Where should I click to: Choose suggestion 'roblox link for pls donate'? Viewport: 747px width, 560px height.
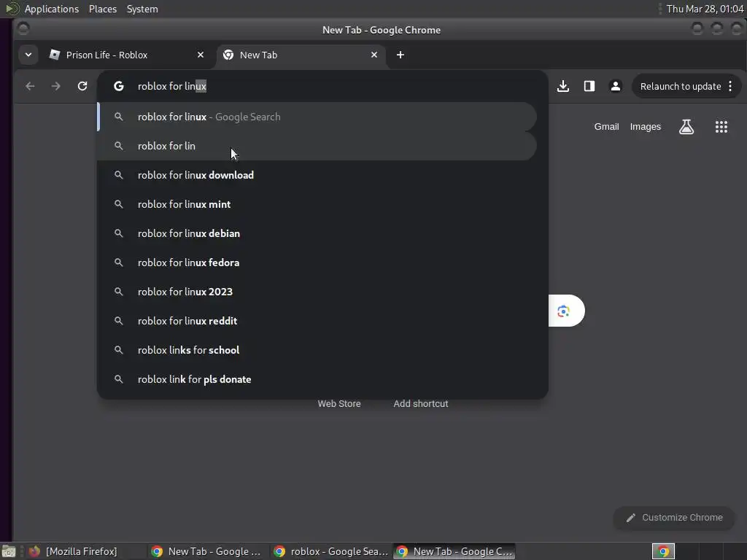point(317,379)
